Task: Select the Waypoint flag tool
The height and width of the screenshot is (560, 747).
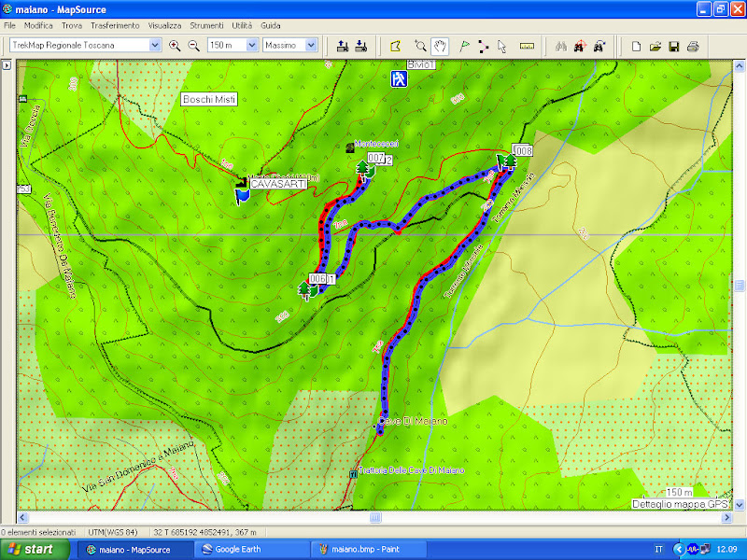Action: (464, 46)
